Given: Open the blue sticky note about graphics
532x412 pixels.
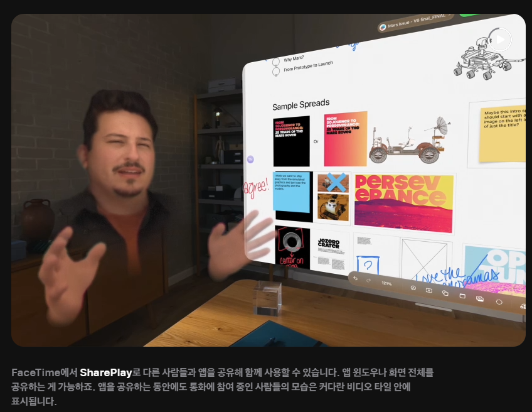Looking at the screenshot, I should click(292, 192).
